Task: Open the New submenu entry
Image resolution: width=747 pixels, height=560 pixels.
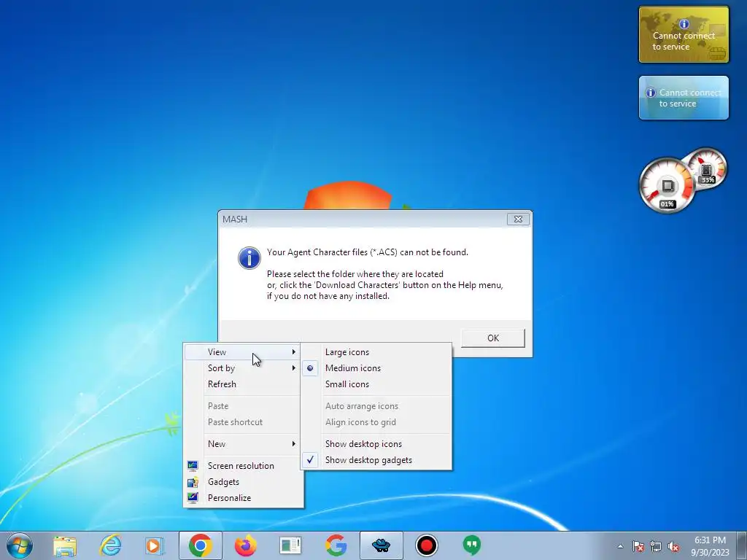Action: tap(242, 444)
